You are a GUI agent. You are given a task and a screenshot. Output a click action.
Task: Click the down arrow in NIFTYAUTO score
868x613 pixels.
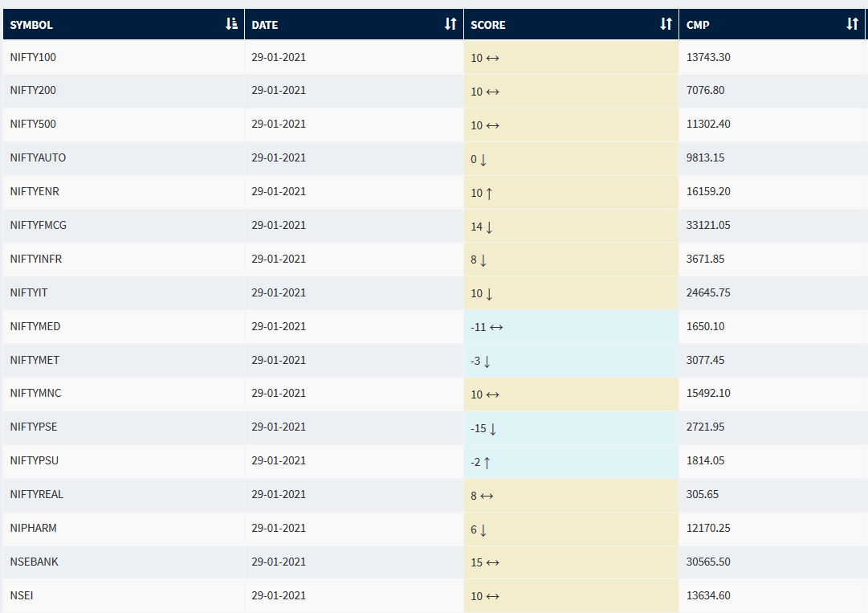point(483,159)
